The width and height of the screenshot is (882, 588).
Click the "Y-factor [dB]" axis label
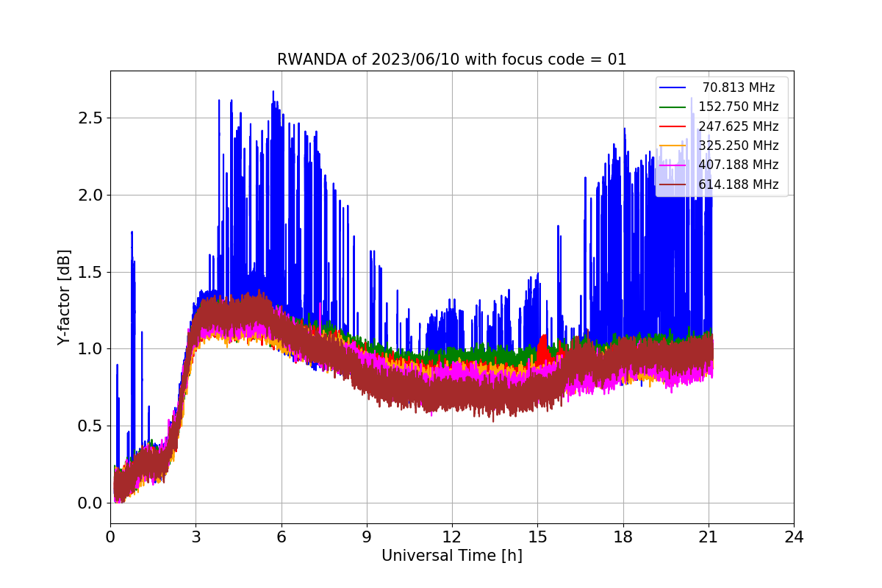click(65, 298)
